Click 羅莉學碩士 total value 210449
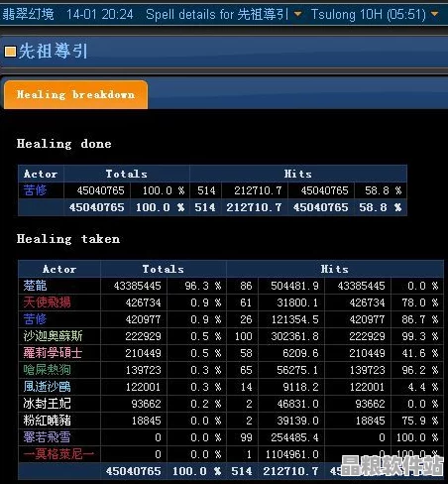Screen dimensions: 448x484 (143, 353)
